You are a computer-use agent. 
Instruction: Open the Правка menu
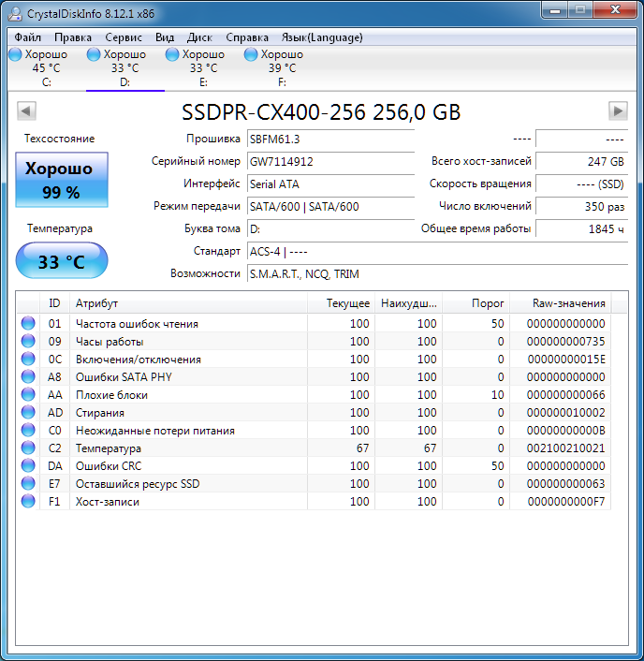[x=73, y=37]
